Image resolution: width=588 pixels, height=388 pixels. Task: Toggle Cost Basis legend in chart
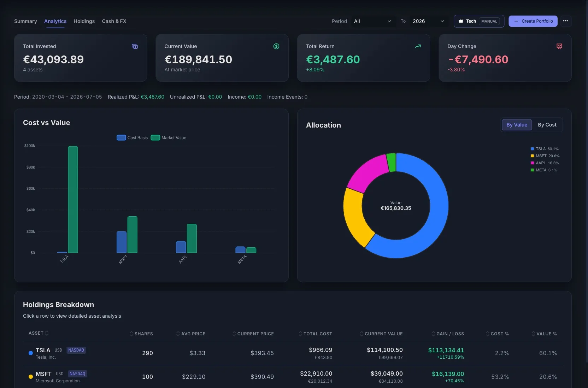tap(132, 138)
